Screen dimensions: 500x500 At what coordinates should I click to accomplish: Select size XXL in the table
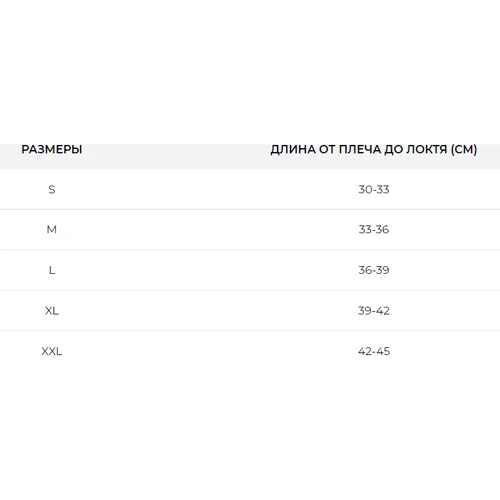tap(52, 351)
